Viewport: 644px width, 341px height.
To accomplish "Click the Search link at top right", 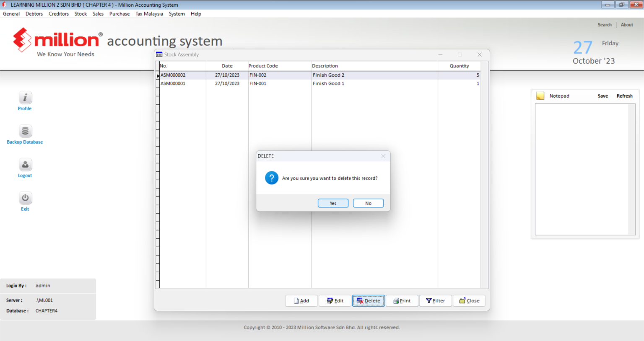I will tap(605, 25).
